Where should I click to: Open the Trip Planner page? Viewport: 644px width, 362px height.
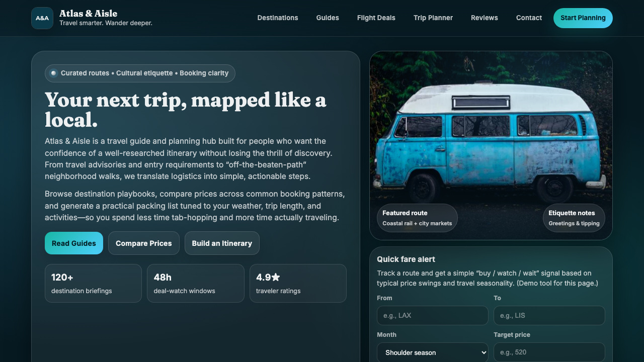coord(433,18)
